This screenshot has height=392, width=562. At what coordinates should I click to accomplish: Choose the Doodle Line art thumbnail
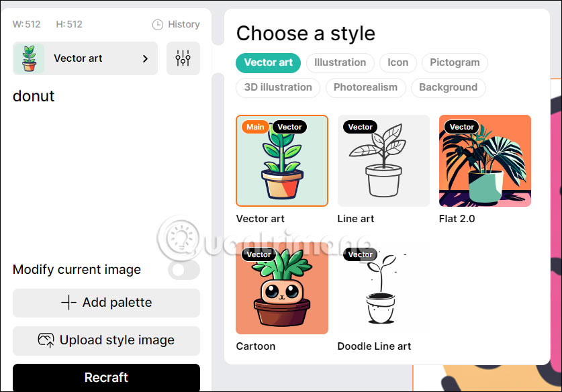[x=383, y=288]
